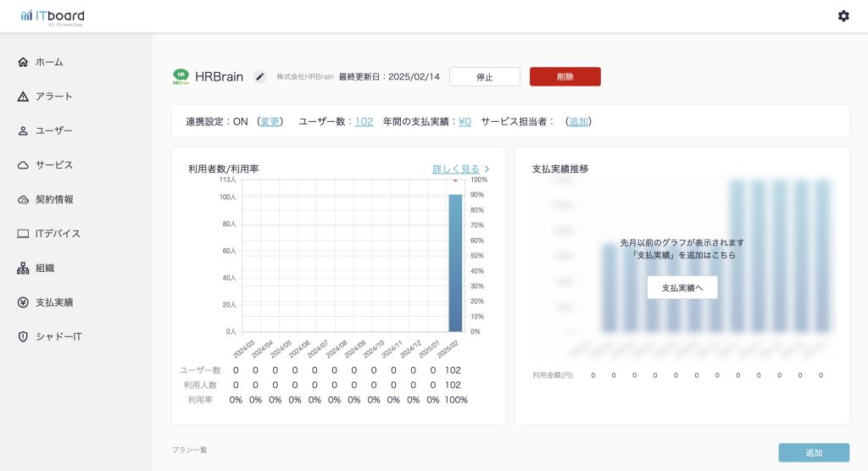Image resolution: width=868 pixels, height=471 pixels.
Task: Go to アラート warning section
Action: coord(53,97)
